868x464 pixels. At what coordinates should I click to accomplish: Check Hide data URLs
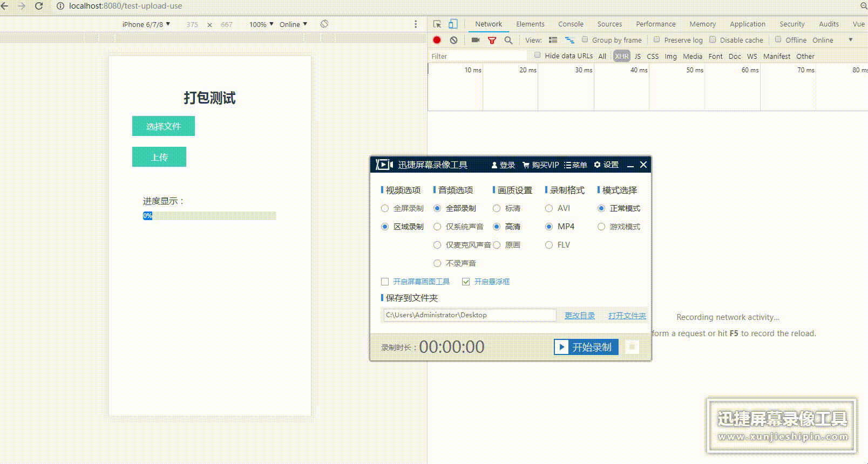538,55
